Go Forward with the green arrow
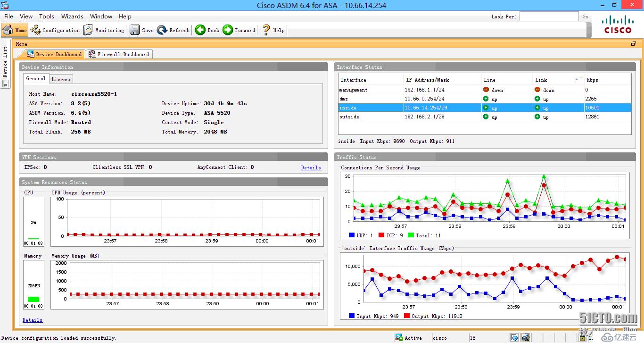 239,30
